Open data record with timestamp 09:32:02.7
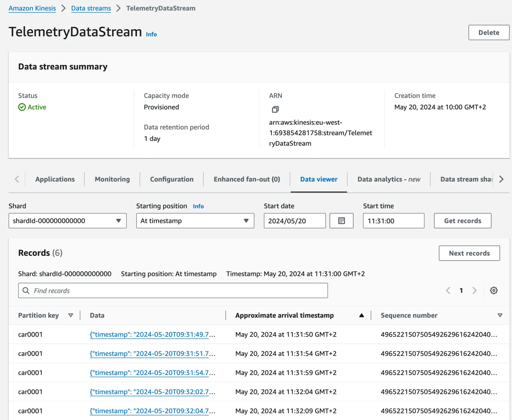The width and height of the screenshot is (512, 420). (152, 392)
